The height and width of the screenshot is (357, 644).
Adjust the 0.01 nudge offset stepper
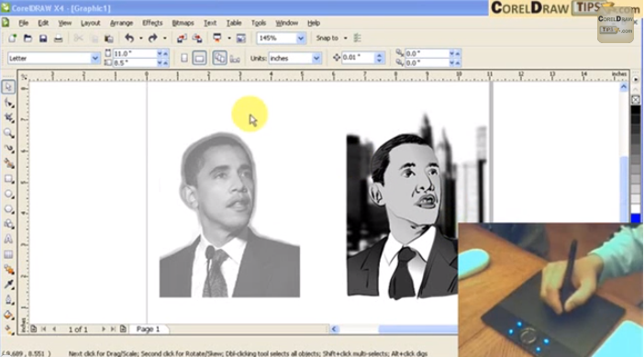(x=380, y=58)
